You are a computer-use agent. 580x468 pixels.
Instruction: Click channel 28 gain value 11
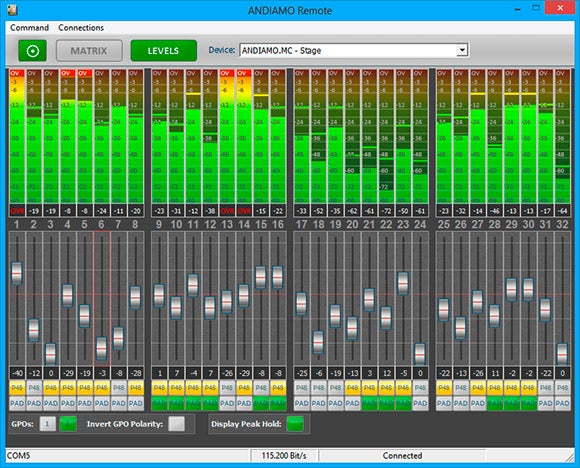click(x=495, y=373)
